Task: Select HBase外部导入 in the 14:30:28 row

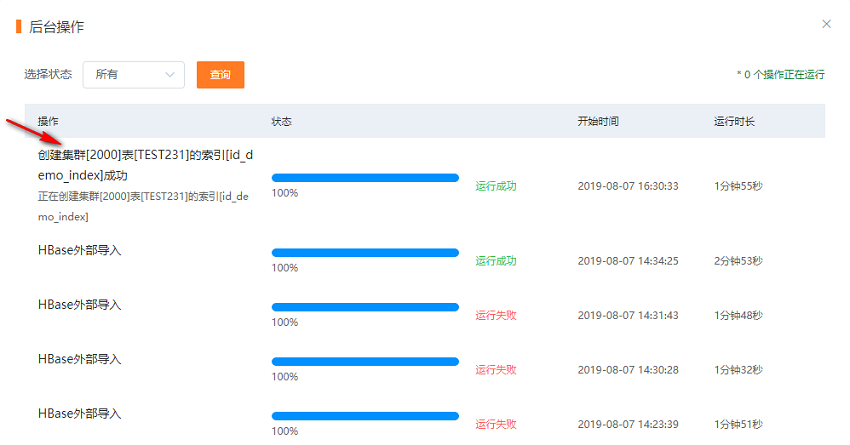Action: click(80, 359)
